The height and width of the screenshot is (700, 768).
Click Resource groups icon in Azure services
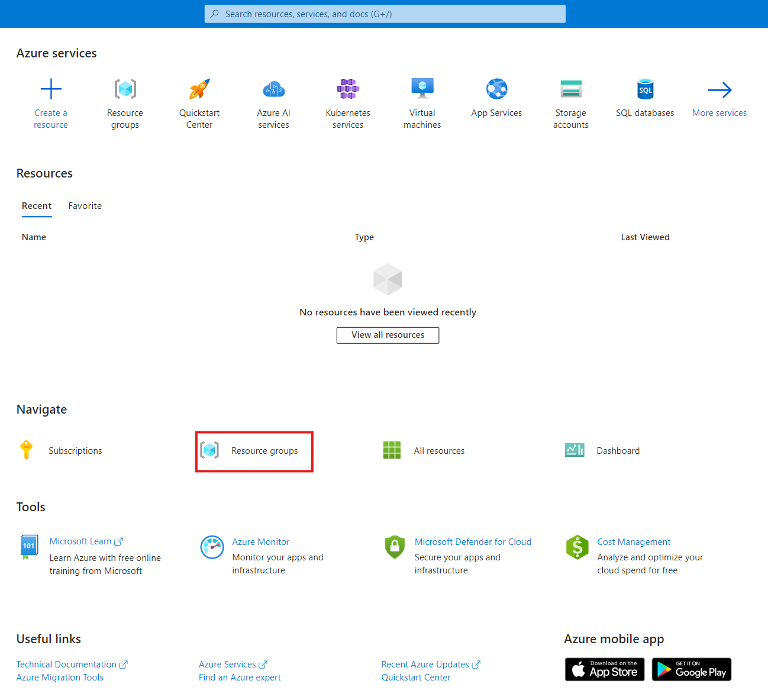pos(125,89)
